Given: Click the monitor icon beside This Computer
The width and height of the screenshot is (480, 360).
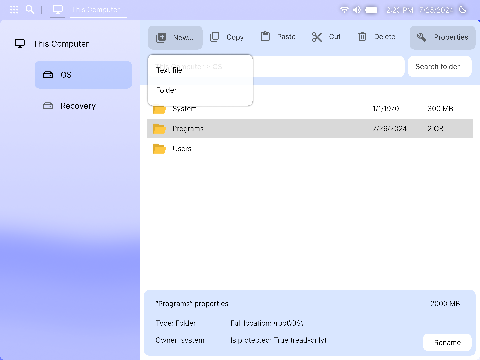Looking at the screenshot, I should (20, 44).
